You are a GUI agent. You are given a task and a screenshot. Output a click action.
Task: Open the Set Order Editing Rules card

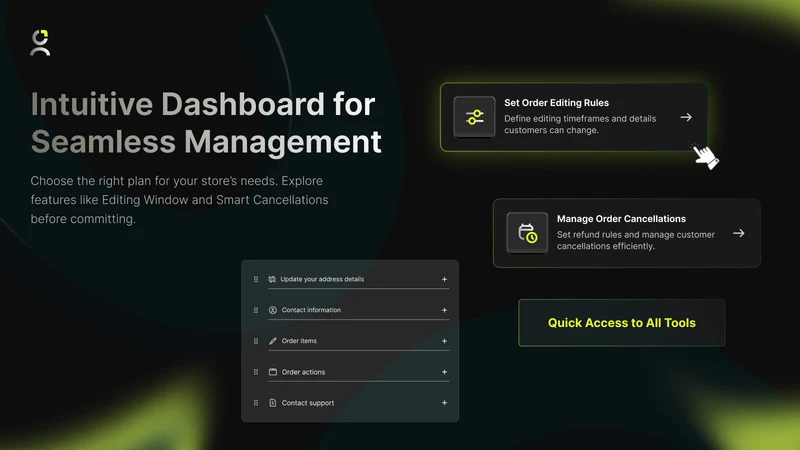(574, 117)
